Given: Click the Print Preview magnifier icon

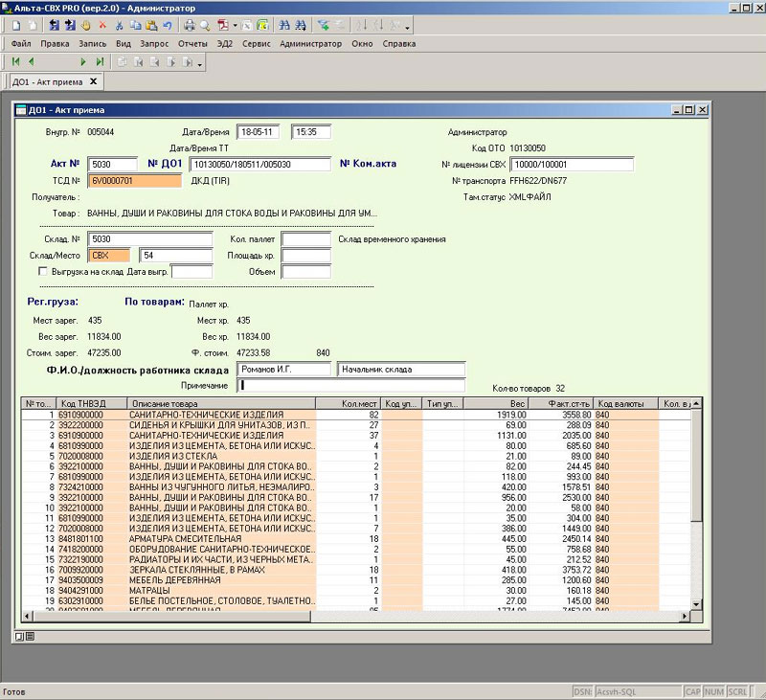Looking at the screenshot, I should pyautogui.click(x=205, y=25).
